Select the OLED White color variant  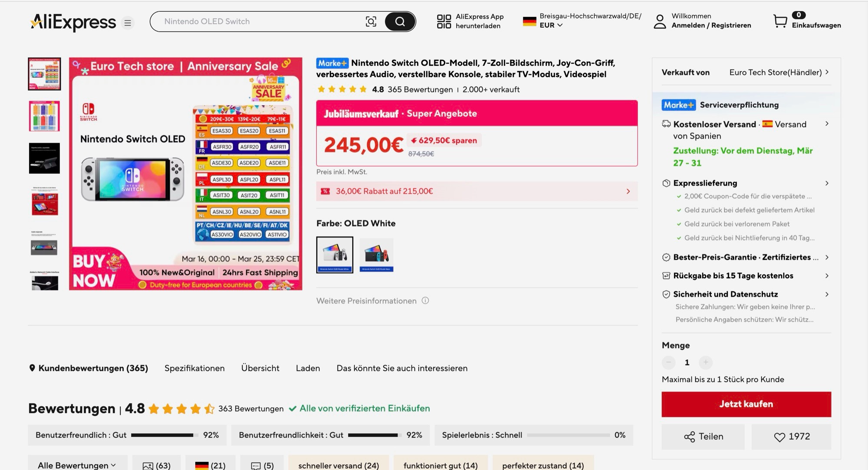[335, 255]
